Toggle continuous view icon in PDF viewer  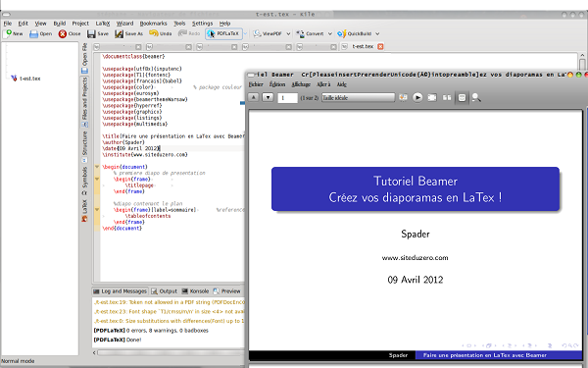(462, 97)
